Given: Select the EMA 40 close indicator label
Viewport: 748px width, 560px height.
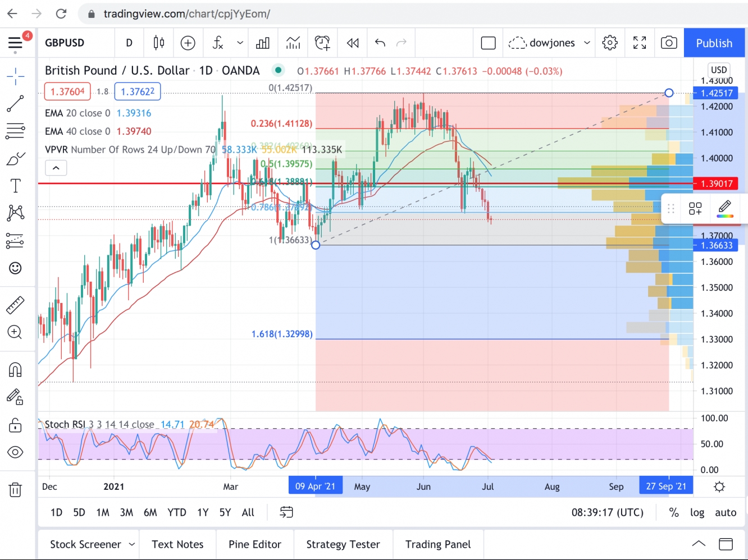Looking at the screenshot, I should (77, 131).
